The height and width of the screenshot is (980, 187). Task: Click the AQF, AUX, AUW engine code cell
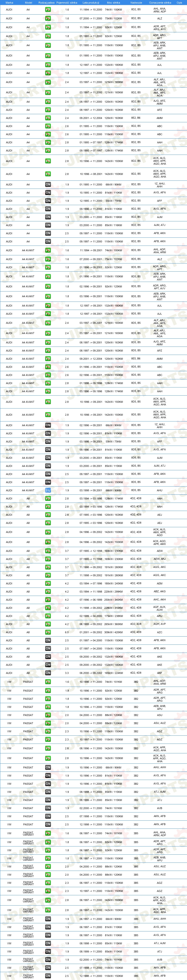[x=160, y=608]
